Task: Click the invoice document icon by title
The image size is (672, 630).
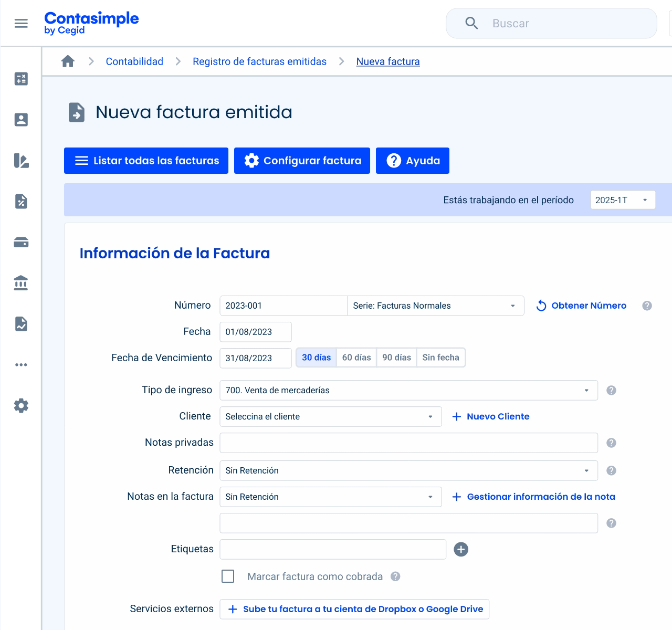Action: tap(77, 112)
